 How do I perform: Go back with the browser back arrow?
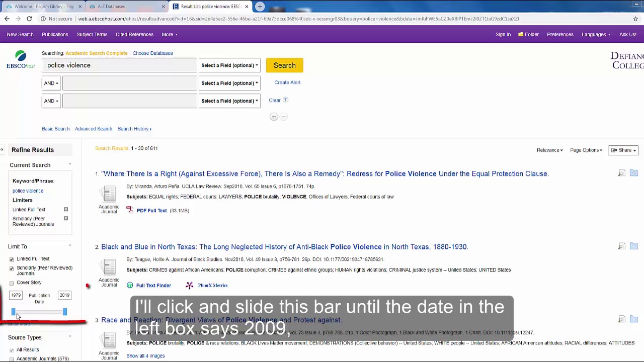[7, 19]
